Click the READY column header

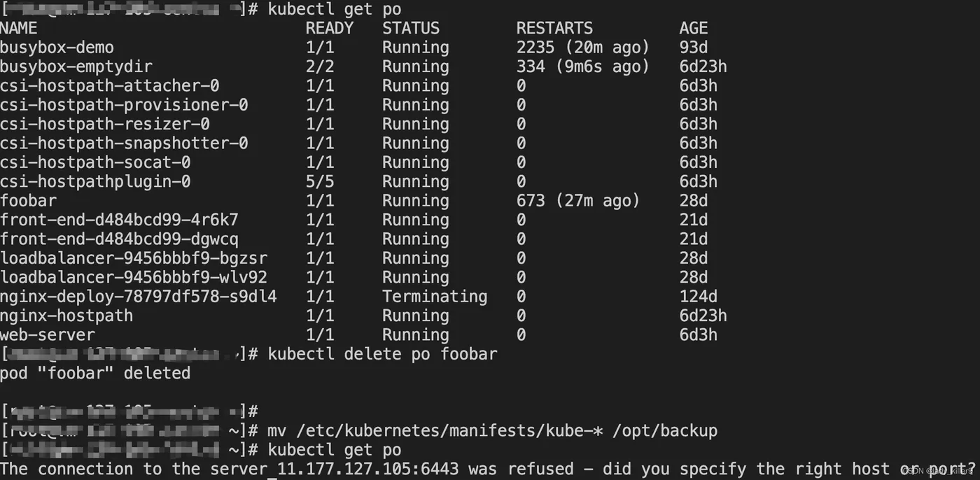tap(329, 29)
